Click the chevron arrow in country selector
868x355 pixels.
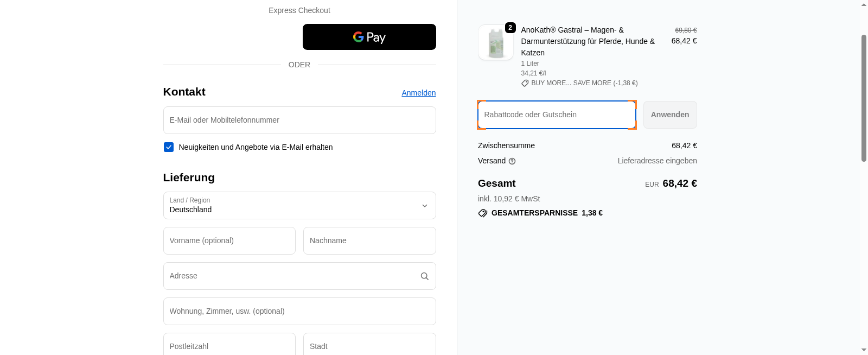pos(424,206)
